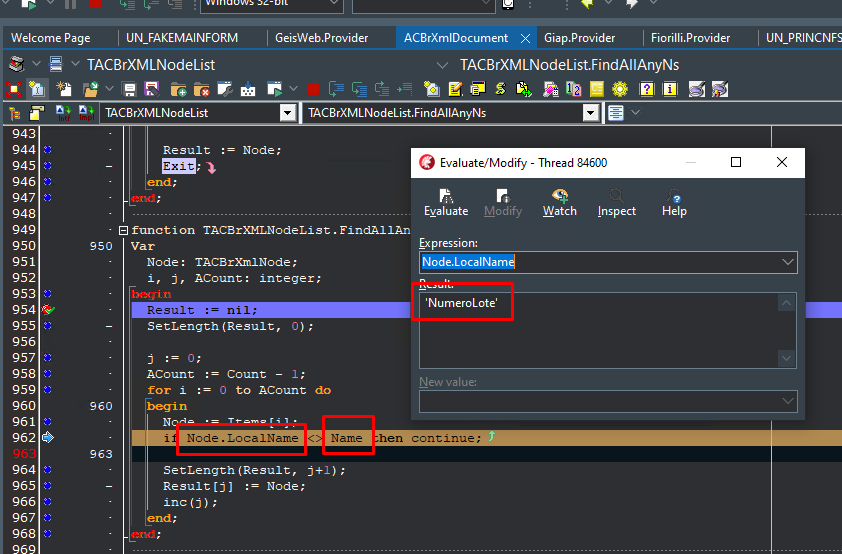Toggle a breakpoint on line 957 gutter dot
Screen dimensions: 842x554
pos(48,358)
